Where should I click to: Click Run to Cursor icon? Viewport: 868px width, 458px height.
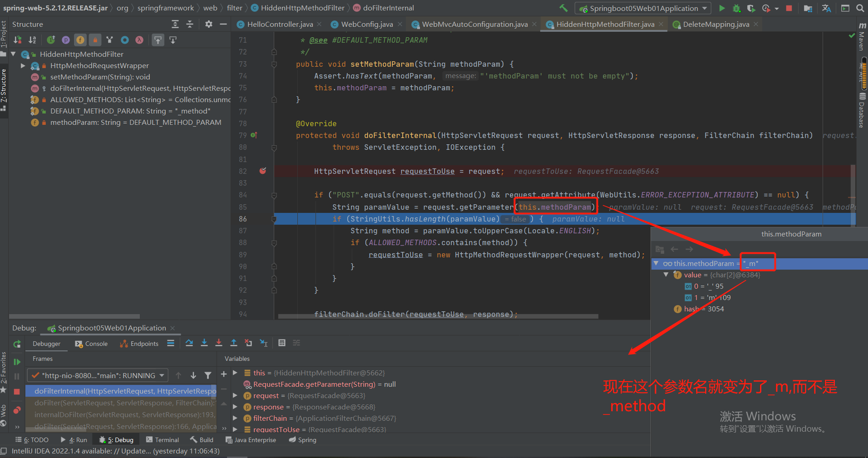[263, 343]
